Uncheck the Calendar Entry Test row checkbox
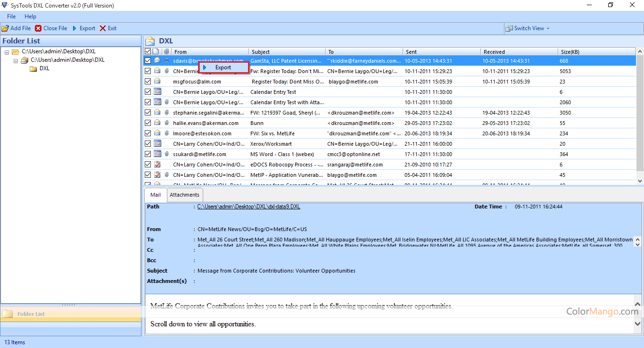This screenshot has height=348, width=644. click(x=148, y=92)
